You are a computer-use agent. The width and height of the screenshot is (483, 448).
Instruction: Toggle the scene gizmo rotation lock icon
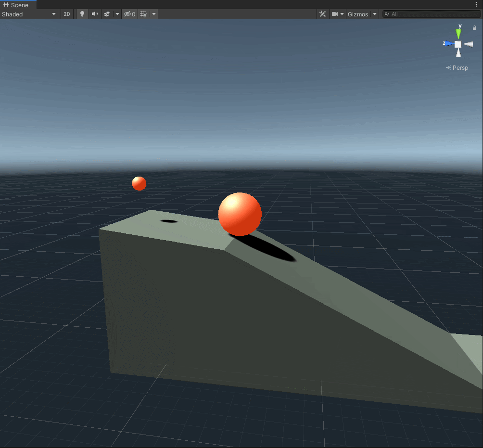474,28
